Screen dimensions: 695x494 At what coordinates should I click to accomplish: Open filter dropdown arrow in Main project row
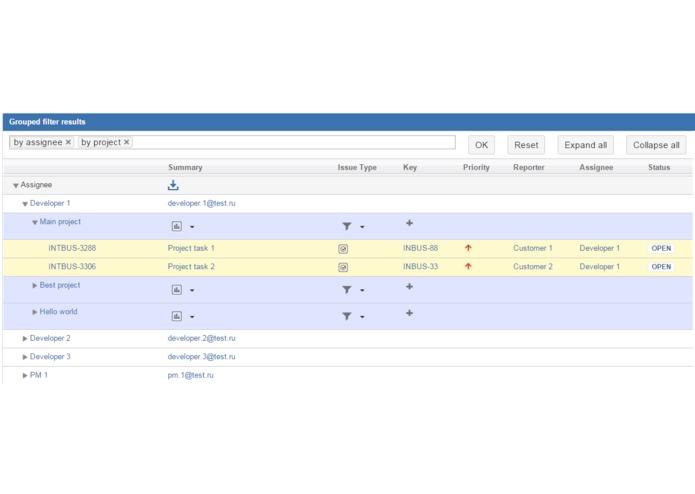pyautogui.click(x=362, y=227)
